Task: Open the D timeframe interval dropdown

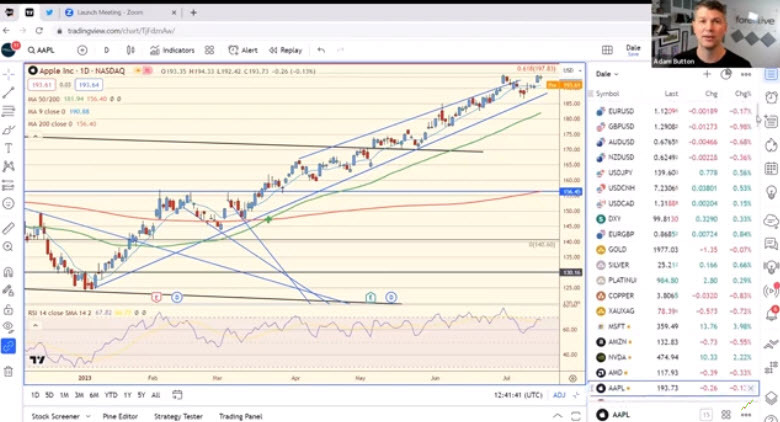Action: click(x=106, y=50)
